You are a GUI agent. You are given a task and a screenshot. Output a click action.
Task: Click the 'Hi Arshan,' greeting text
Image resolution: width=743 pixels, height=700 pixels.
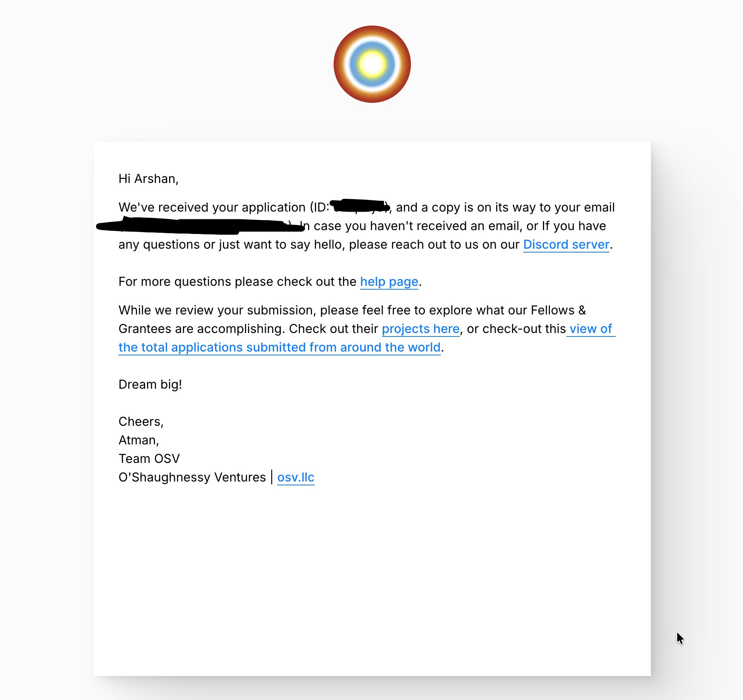point(148,179)
